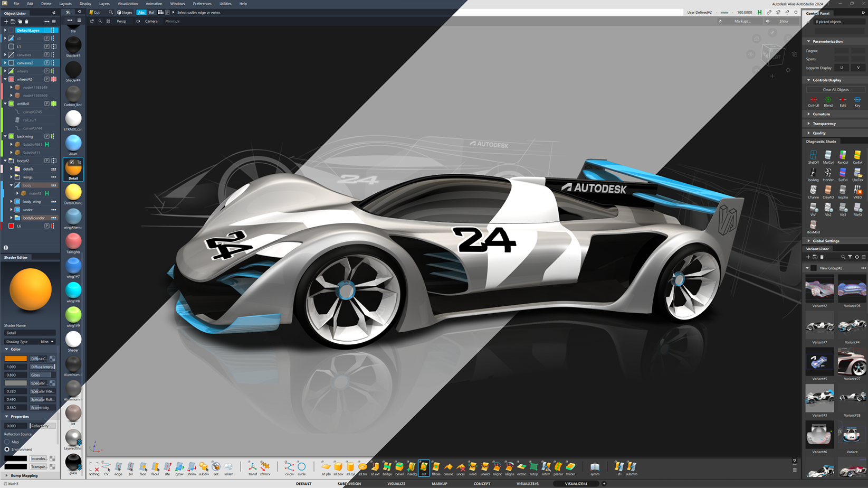Collapse the wheels#2 layer tree
The width and height of the screenshot is (868, 488).
(x=5, y=79)
